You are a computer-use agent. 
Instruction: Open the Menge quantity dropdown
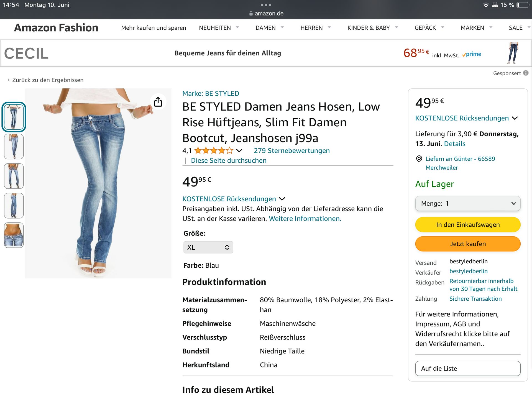click(467, 203)
